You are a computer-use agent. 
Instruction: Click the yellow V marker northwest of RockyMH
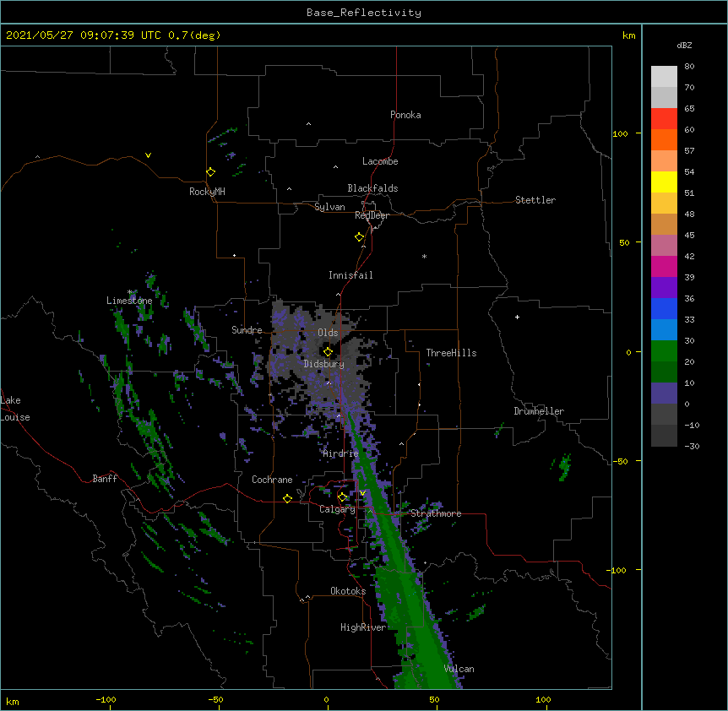point(148,155)
